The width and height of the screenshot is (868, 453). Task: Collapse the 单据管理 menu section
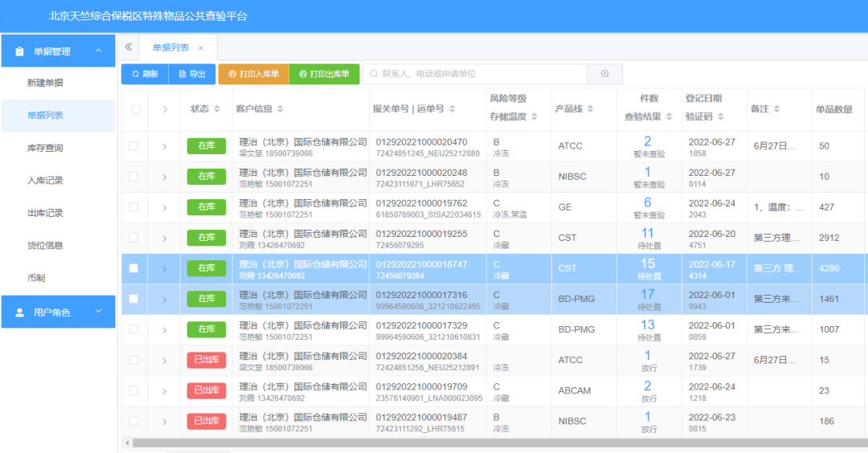pyautogui.click(x=99, y=51)
